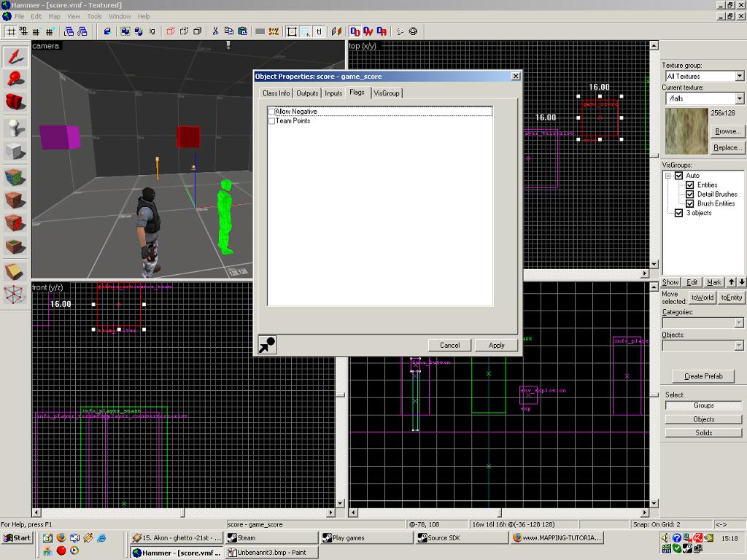747x560 pixels.
Task: Toggle the '3 objects' VisGroup checkbox
Action: coord(679,213)
